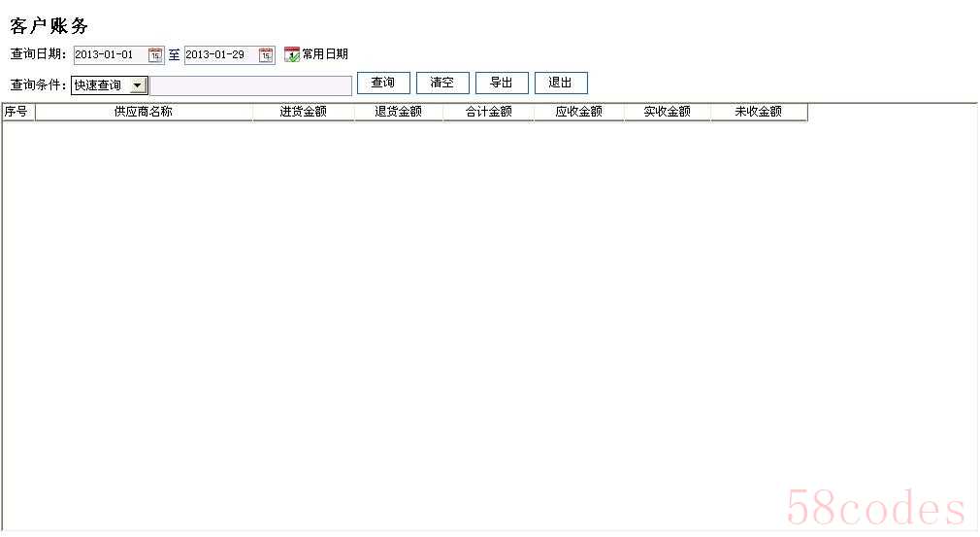
Task: Open the start date calendar picker icon
Action: click(155, 55)
